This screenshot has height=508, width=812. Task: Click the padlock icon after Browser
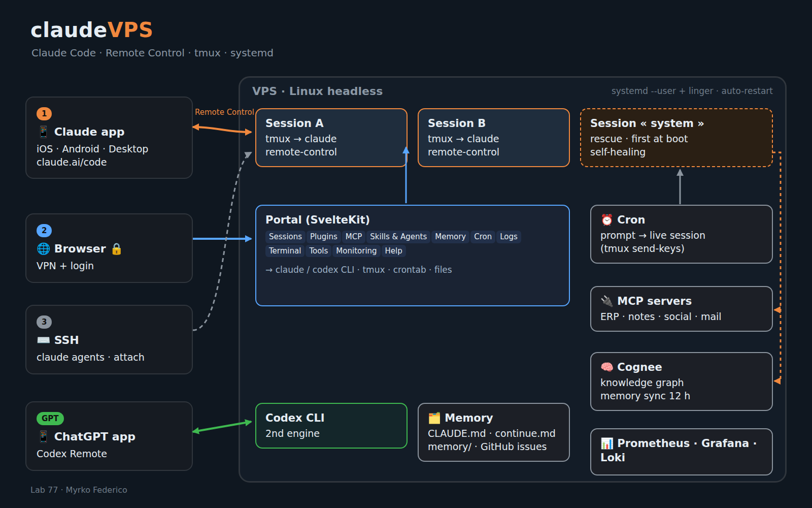click(x=117, y=249)
